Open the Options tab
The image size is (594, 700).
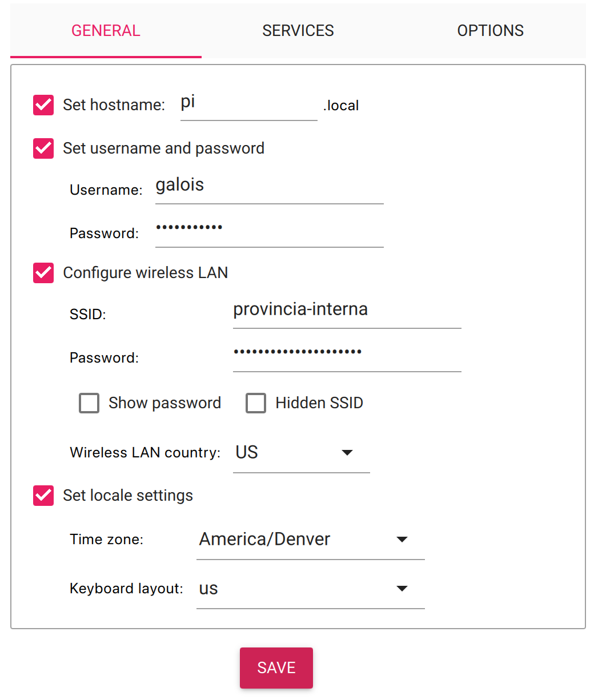pos(490,31)
